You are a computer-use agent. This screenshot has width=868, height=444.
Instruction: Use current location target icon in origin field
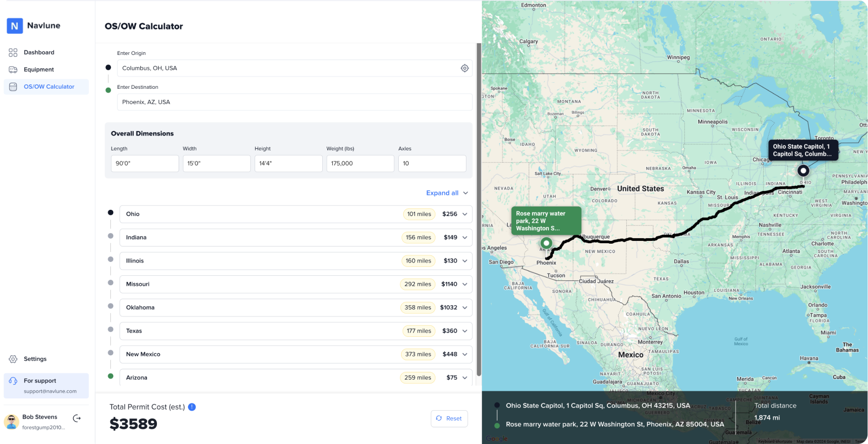click(x=465, y=68)
